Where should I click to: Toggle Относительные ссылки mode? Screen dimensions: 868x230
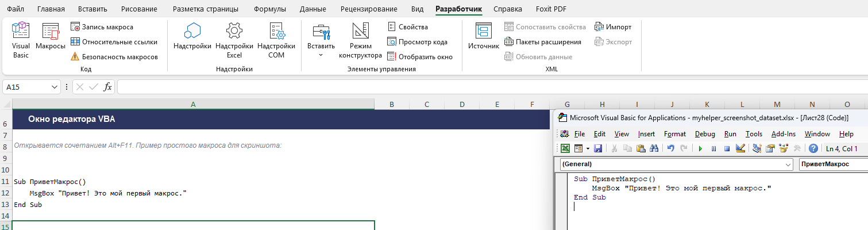point(114,42)
